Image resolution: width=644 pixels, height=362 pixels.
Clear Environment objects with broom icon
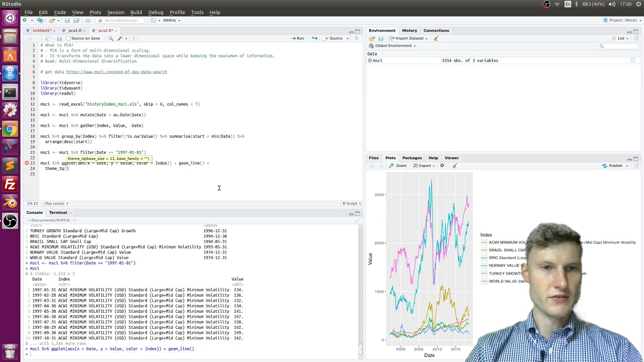tap(436, 38)
